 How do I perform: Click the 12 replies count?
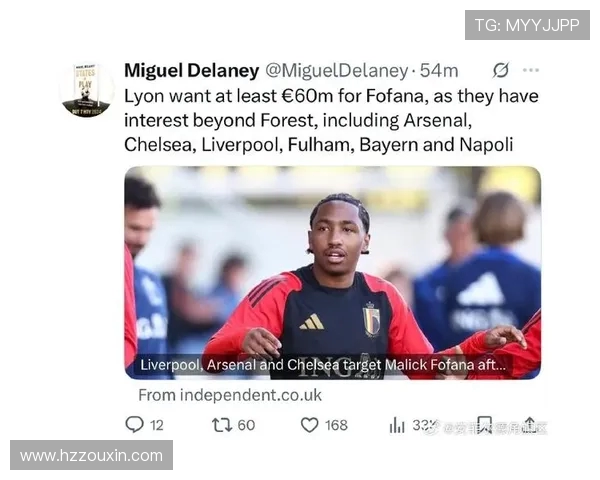[157, 425]
